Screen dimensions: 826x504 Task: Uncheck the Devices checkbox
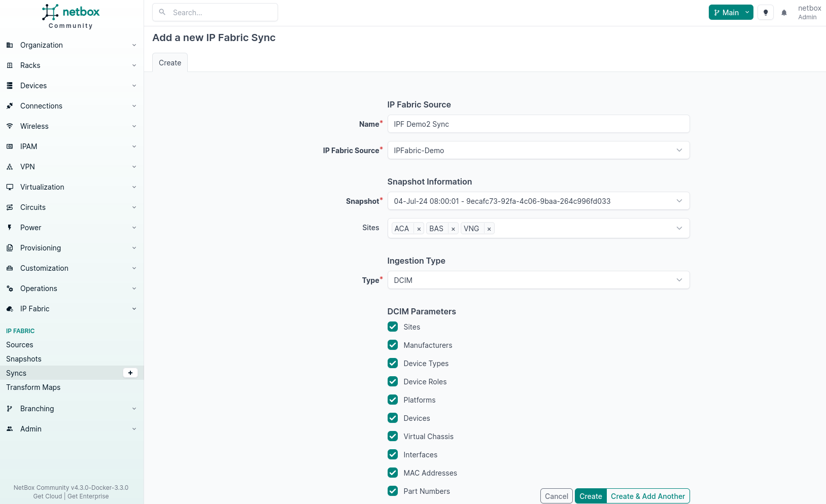[x=393, y=418]
